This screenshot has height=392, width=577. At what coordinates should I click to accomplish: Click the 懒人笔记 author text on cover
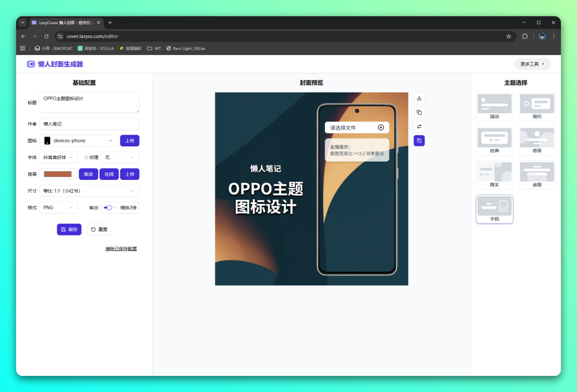(266, 169)
